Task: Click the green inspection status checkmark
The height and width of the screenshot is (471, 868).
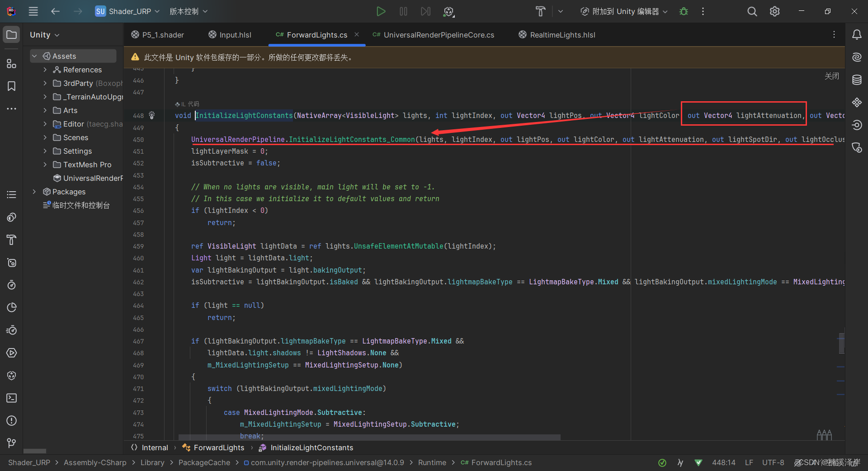Action: point(662,462)
